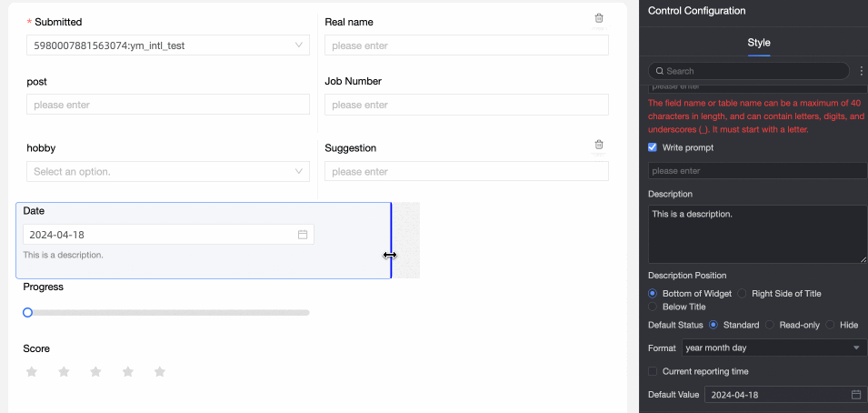The width and height of the screenshot is (868, 413).
Task: Select Right Side of Title option
Action: 743,294
